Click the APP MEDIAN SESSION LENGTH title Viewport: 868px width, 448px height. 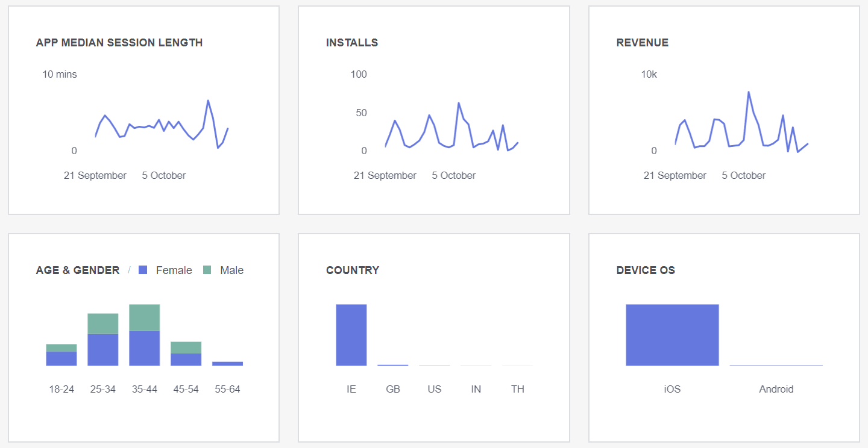(x=119, y=43)
